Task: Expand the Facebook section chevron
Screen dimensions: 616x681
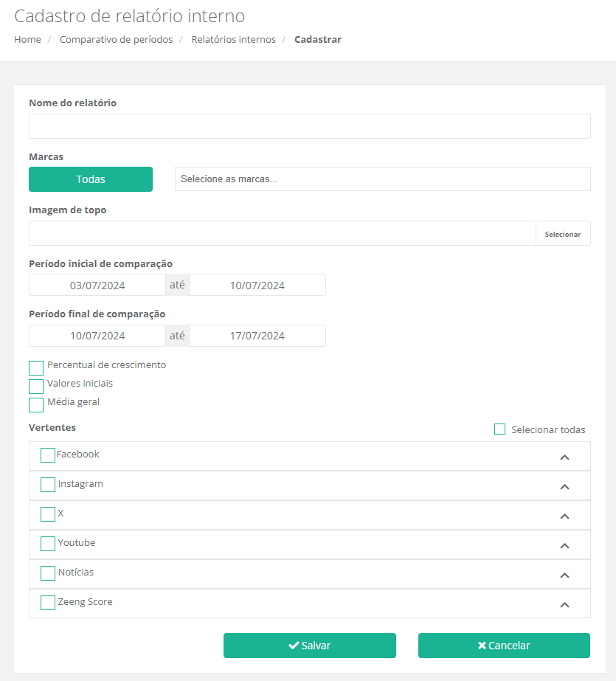Action: (x=564, y=457)
